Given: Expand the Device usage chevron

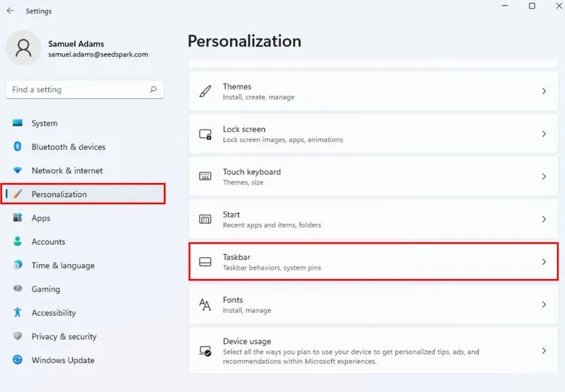Looking at the screenshot, I should click(x=544, y=350).
